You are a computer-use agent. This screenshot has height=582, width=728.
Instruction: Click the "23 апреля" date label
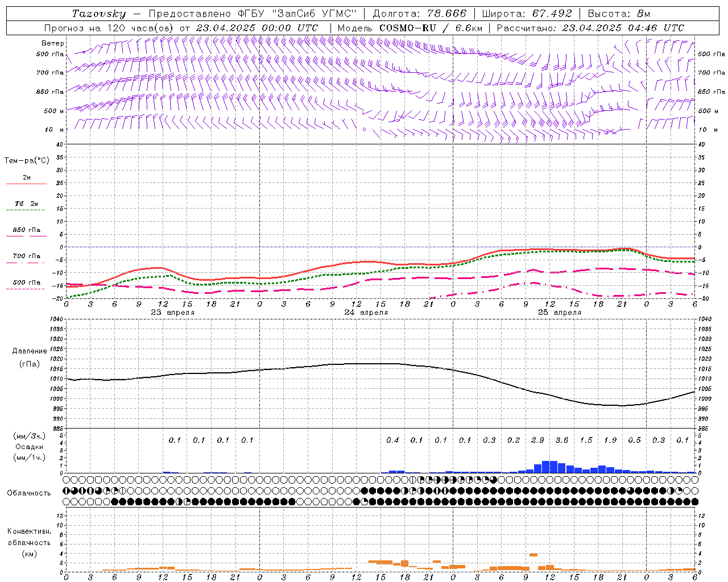[173, 313]
